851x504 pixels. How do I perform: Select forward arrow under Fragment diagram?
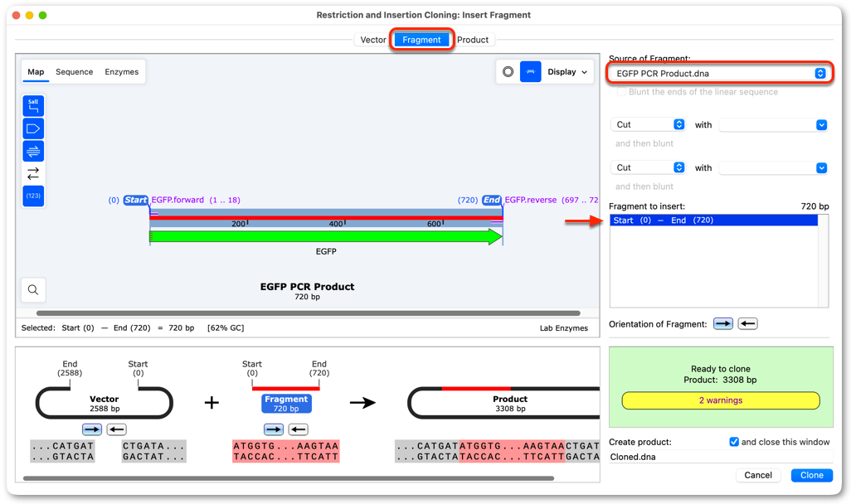point(274,429)
